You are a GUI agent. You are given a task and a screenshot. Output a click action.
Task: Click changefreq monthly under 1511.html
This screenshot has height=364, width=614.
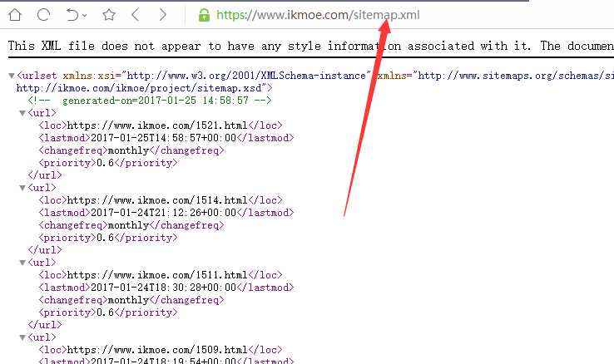(128, 300)
